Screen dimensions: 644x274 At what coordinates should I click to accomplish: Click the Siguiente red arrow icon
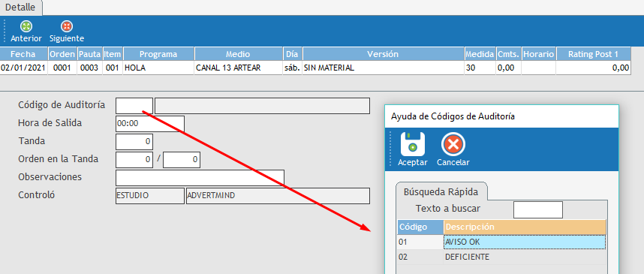tap(67, 27)
